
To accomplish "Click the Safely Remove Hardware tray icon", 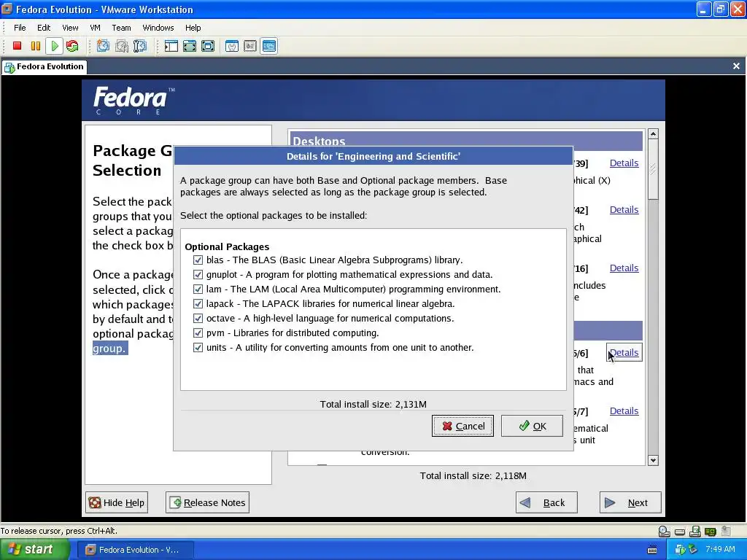I will [692, 550].
